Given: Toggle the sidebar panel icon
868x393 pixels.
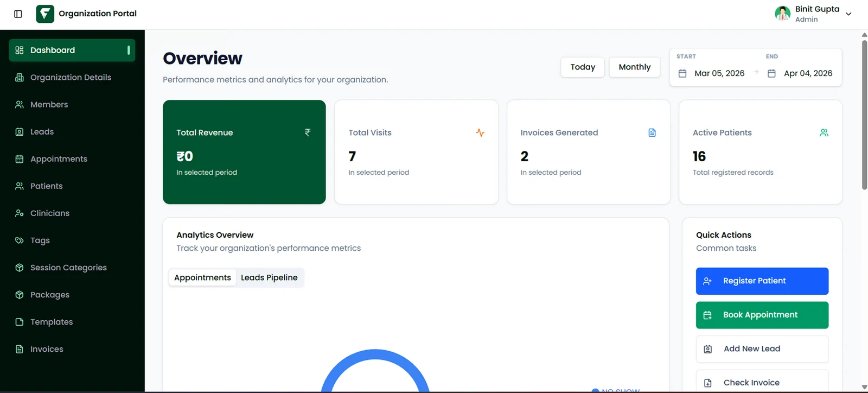Looking at the screenshot, I should [18, 14].
